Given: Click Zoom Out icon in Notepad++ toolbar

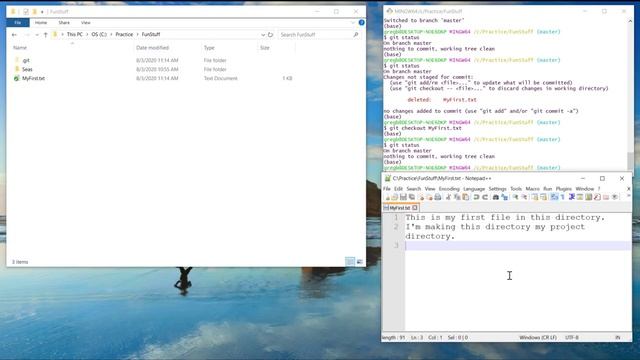Looking at the screenshot, I should pos(524,197).
